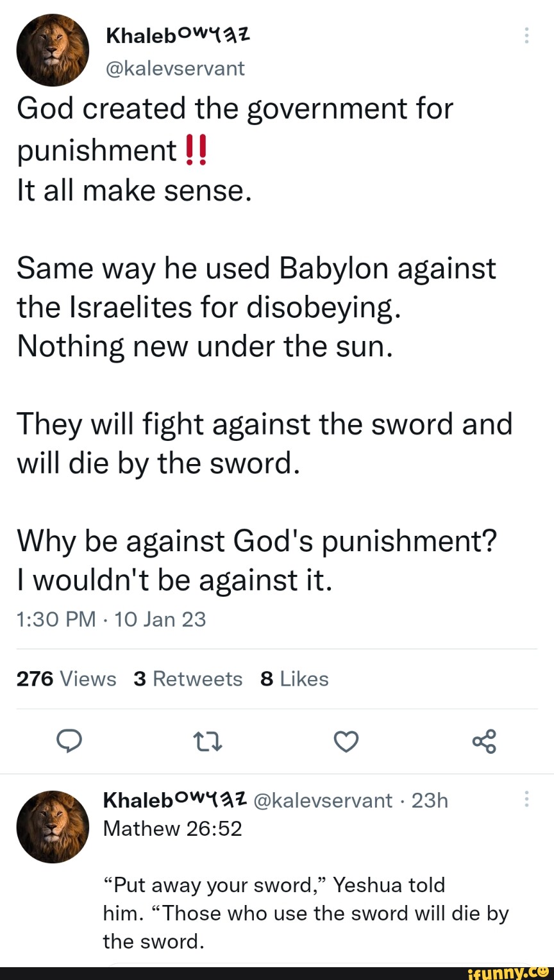View the 3 Retweets list
Screen dimensions: 554x980
188,679
